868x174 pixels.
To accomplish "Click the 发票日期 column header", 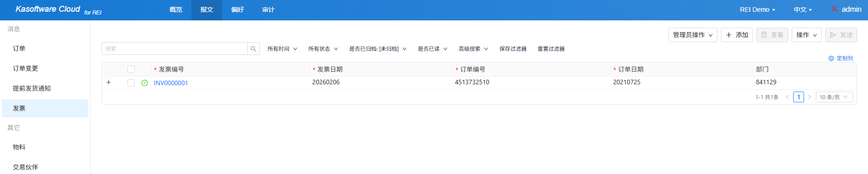I will (x=330, y=69).
